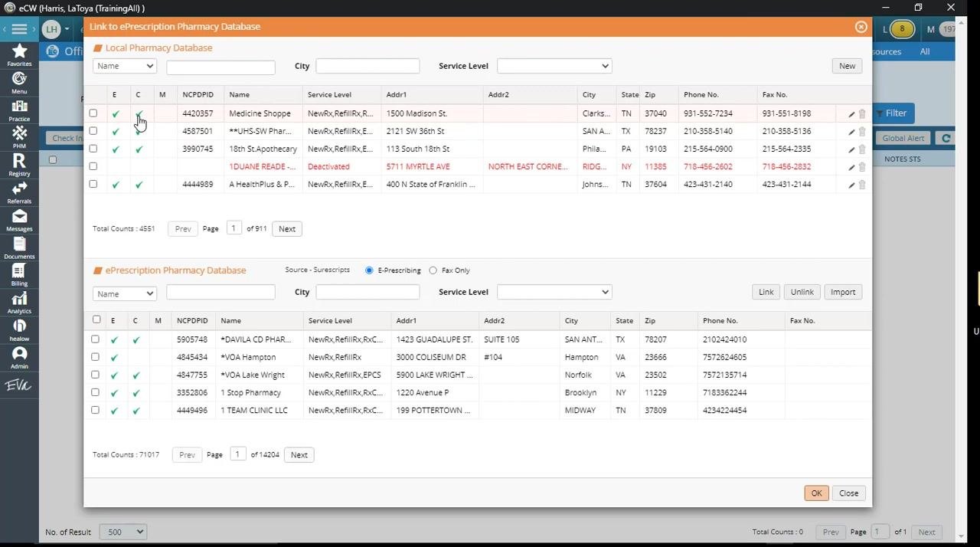This screenshot has height=547, width=980.
Task: Delete the A HealthPlus pharmacy row
Action: pyautogui.click(x=862, y=185)
